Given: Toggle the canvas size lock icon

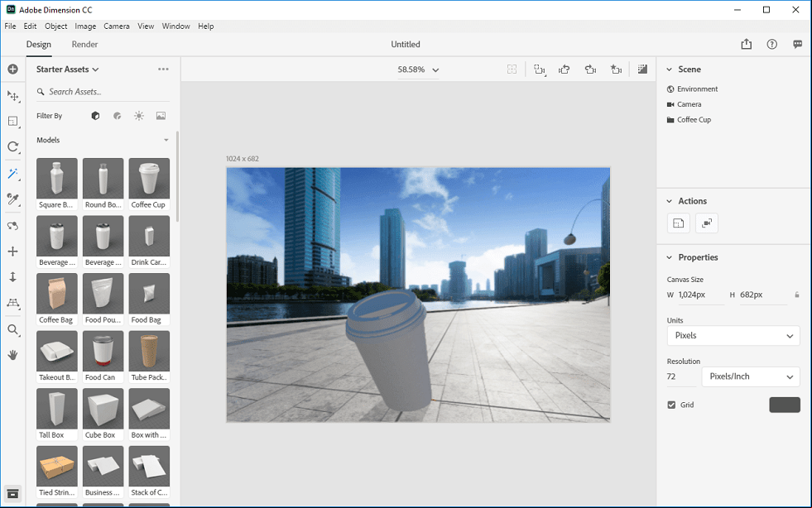Looking at the screenshot, I should 797,295.
